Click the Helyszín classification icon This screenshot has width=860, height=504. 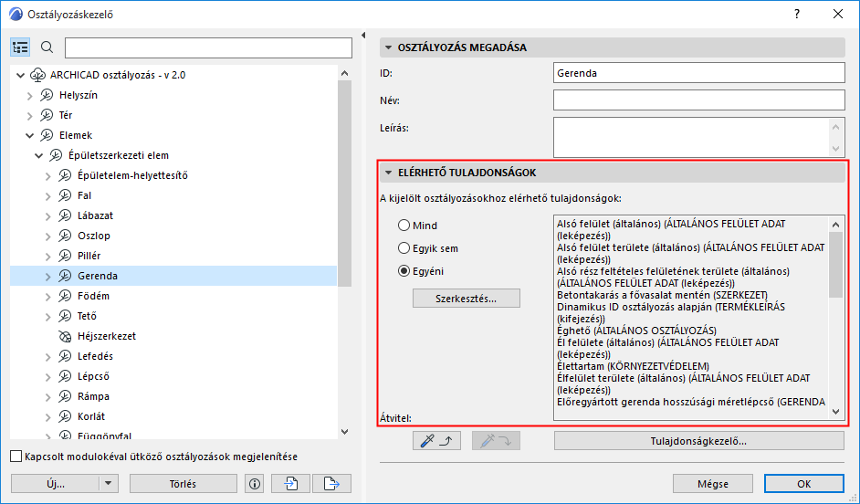click(47, 96)
